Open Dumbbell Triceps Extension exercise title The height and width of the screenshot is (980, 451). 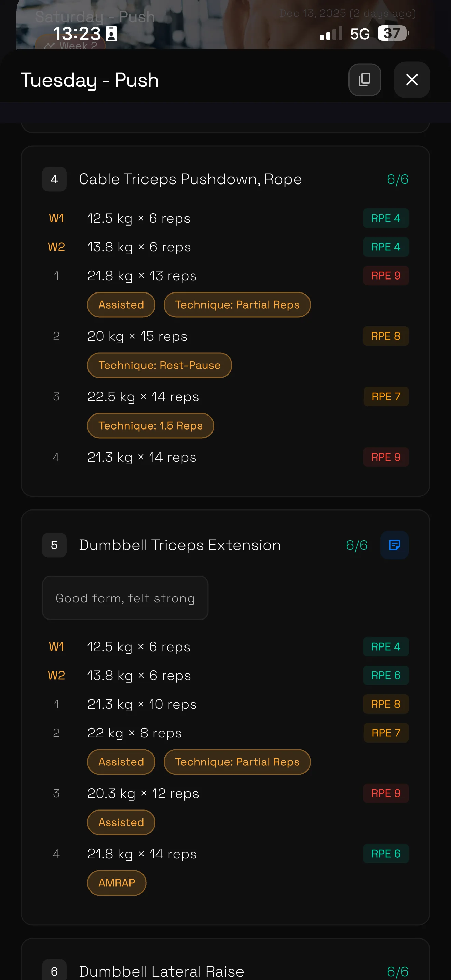180,545
